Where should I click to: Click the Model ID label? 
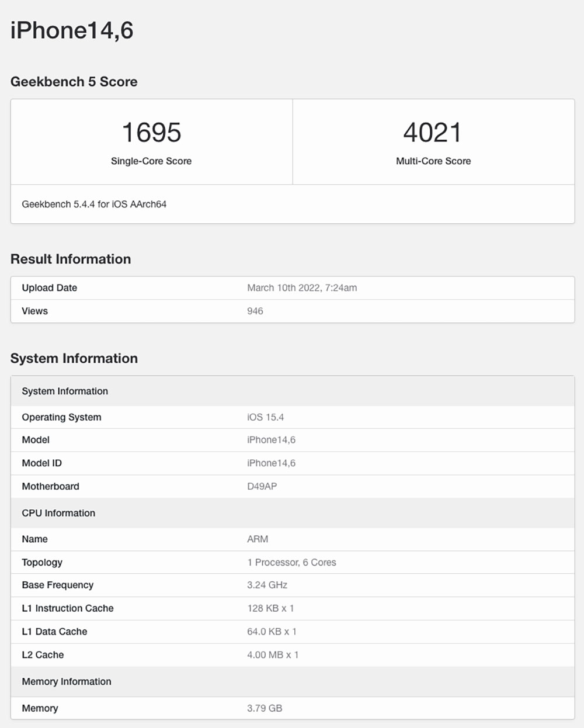[41, 463]
